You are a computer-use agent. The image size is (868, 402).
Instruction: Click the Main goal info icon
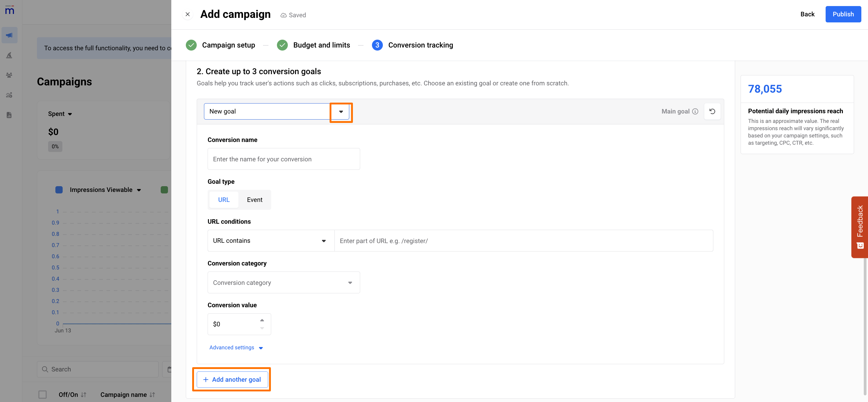[x=695, y=111]
